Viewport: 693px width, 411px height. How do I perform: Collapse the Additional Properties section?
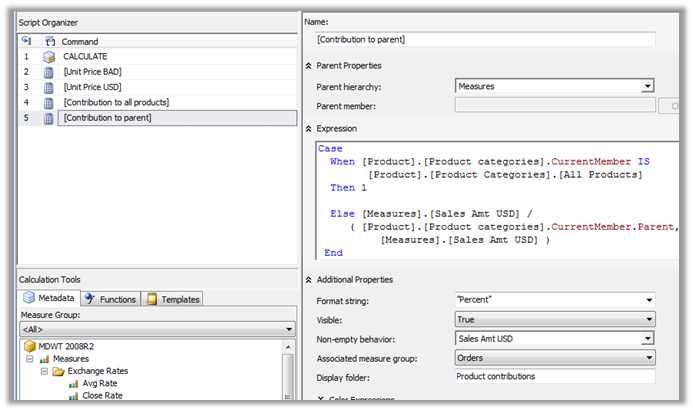tap(308, 279)
